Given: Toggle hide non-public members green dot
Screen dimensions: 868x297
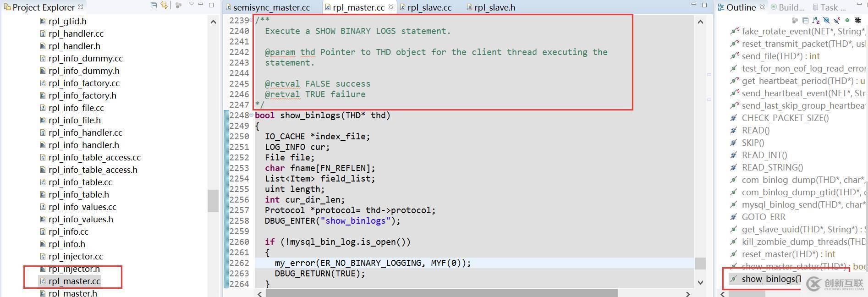Looking at the screenshot, I should pyautogui.click(x=847, y=20).
